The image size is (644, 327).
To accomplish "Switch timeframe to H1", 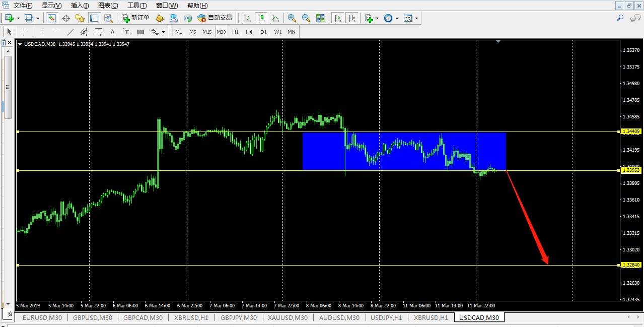I will (x=235, y=32).
